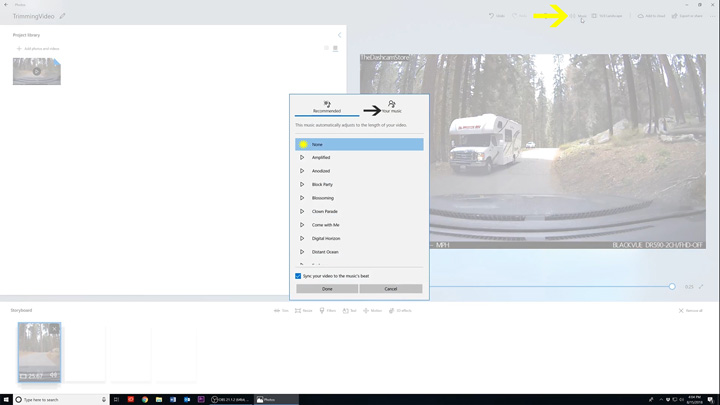
Task: Collapse the Project library panel
Action: tap(339, 35)
